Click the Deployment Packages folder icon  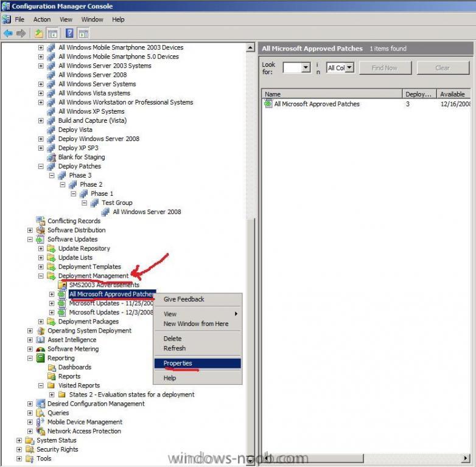click(x=51, y=322)
